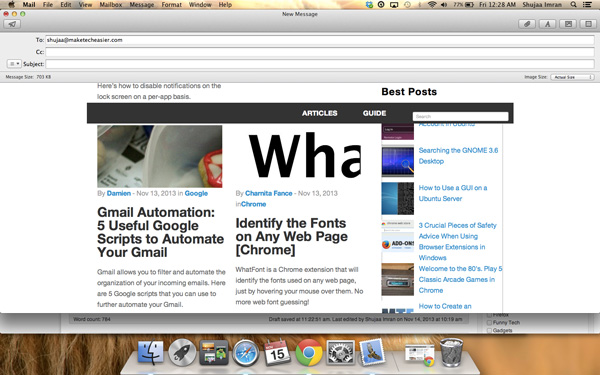
Task: Open Google Chrome in the Dock
Action: tap(309, 352)
